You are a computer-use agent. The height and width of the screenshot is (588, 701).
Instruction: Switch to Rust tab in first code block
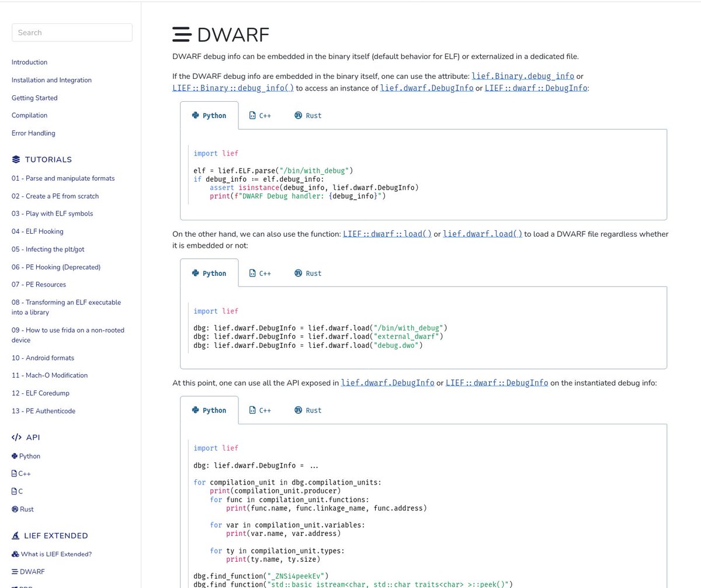pyautogui.click(x=308, y=116)
